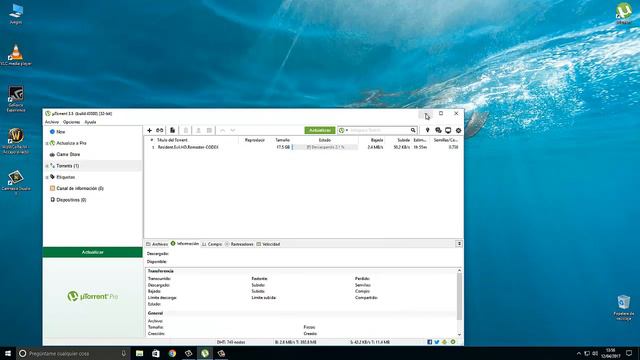
Task: Expand the Torrents (1) tree node
Action: point(47,166)
